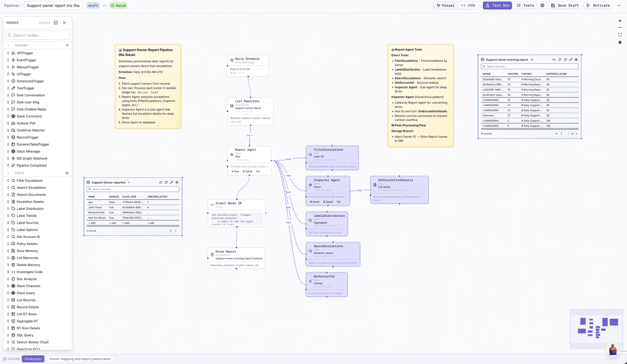
Task: Edit the Support owner morning report table
Action: pos(571,59)
